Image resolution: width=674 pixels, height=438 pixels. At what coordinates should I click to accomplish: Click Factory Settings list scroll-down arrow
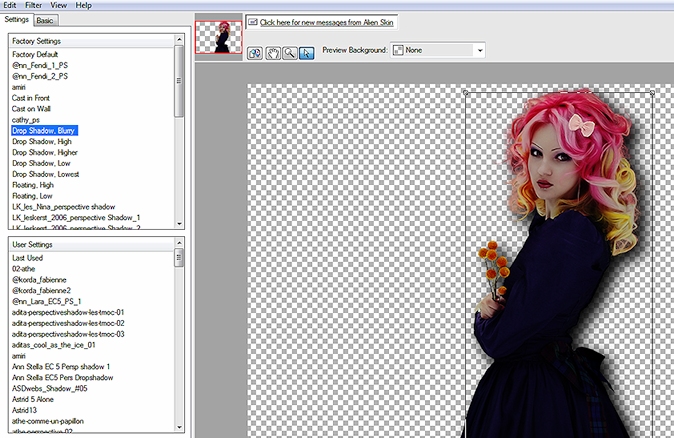click(179, 224)
